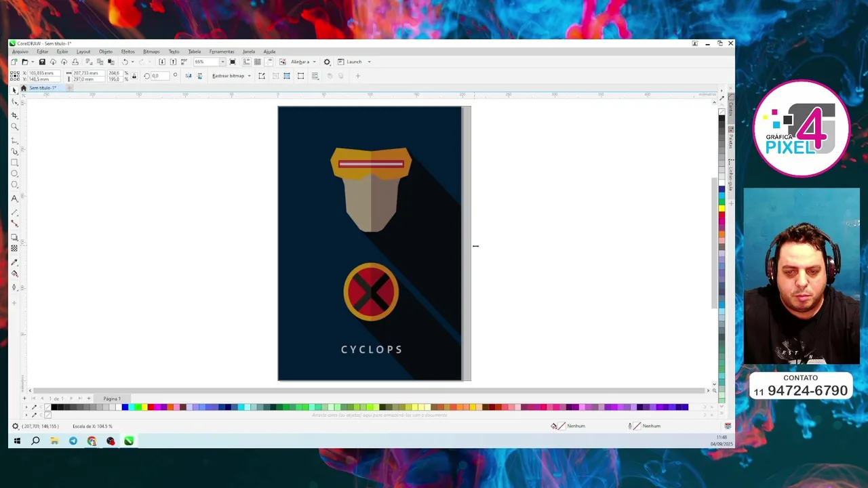Viewport: 868px width, 488px height.
Task: Click the Undo arrow
Action: (x=125, y=62)
